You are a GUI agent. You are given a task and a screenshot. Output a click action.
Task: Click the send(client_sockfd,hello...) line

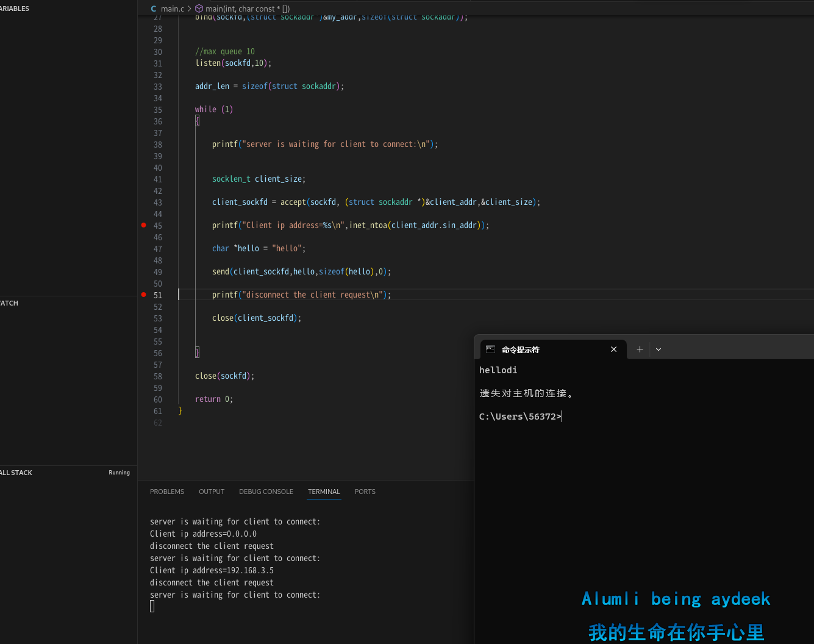(x=302, y=271)
